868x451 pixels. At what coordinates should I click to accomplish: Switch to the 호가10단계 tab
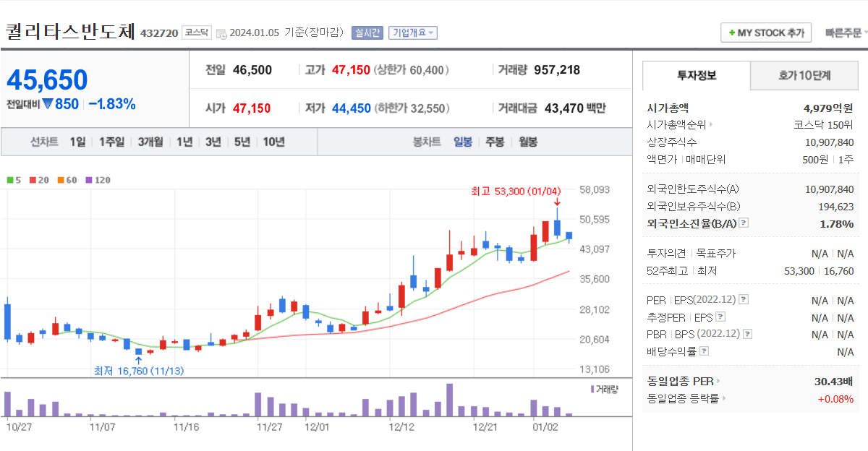point(804,75)
